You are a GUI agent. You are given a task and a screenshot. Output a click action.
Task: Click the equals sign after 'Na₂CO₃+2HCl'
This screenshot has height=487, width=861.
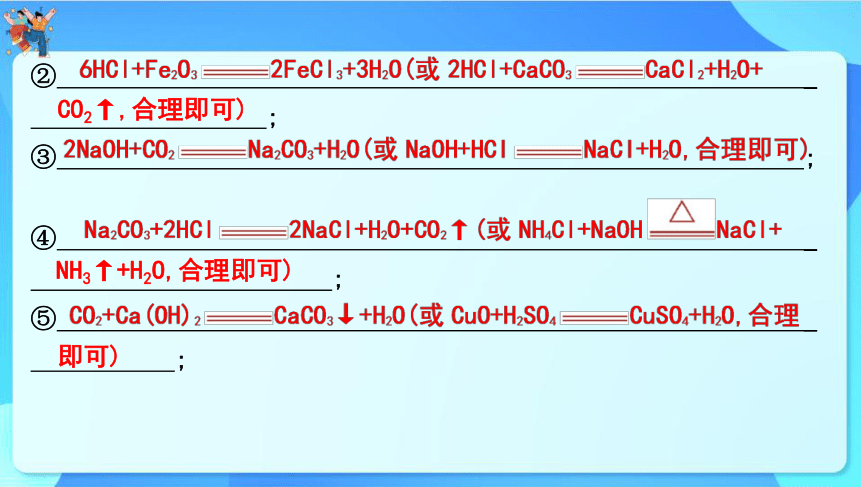click(x=254, y=233)
